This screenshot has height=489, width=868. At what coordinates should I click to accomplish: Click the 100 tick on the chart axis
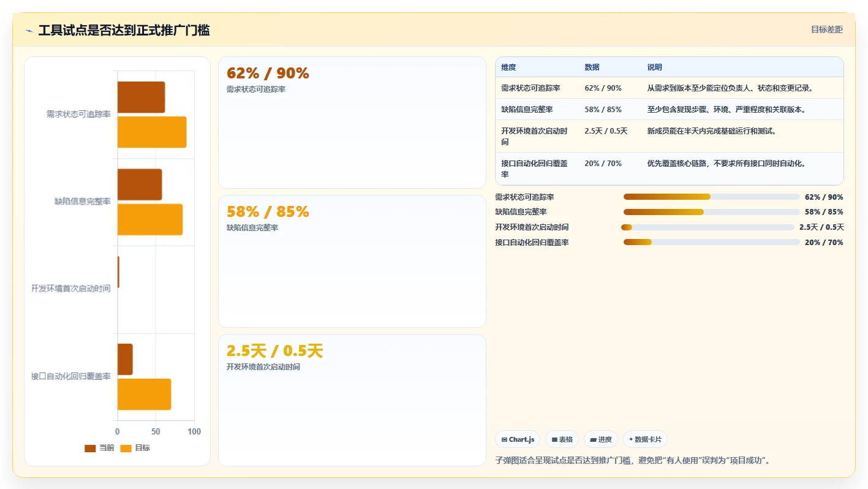click(x=194, y=432)
